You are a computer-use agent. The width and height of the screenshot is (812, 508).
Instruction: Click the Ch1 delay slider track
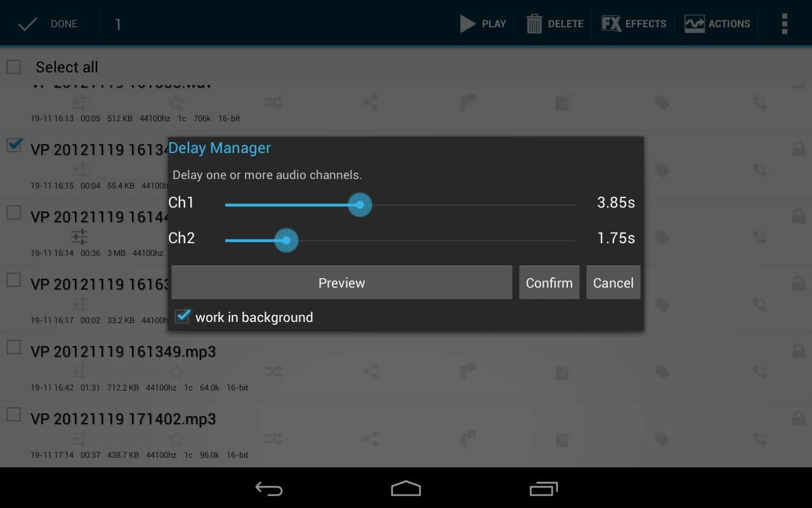coord(400,205)
